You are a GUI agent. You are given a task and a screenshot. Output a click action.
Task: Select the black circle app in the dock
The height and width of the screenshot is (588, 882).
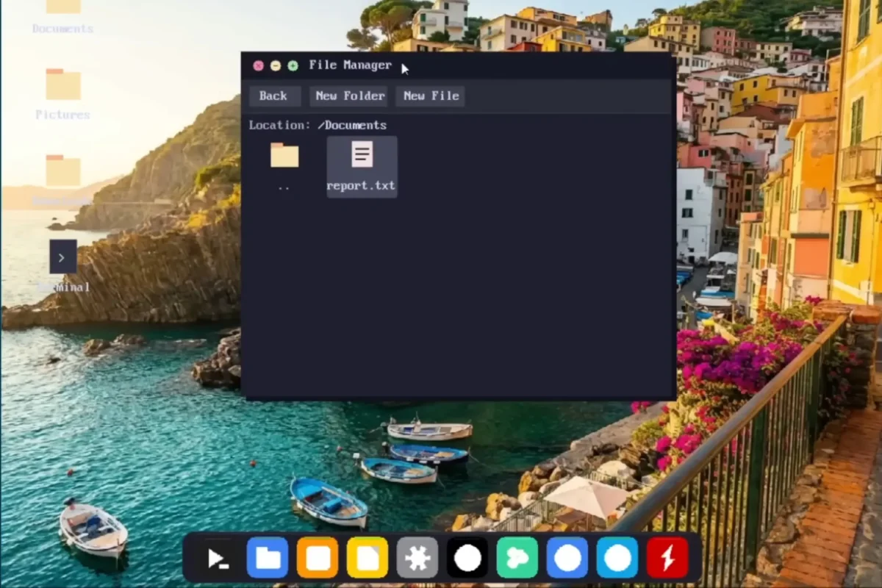[467, 557]
